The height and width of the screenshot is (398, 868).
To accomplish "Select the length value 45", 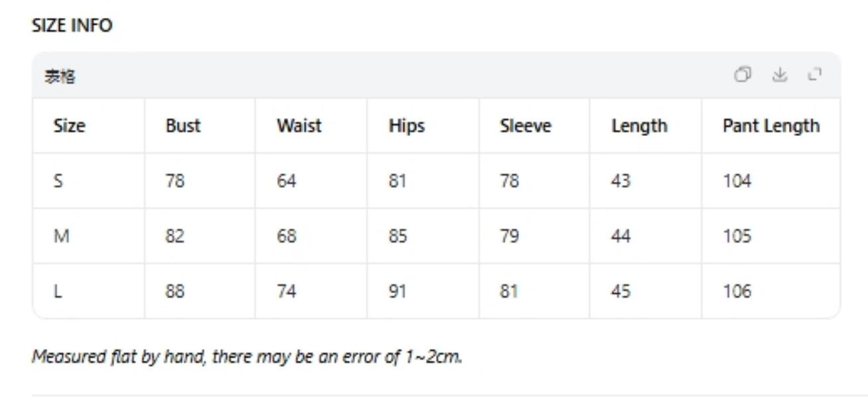I will point(620,291).
